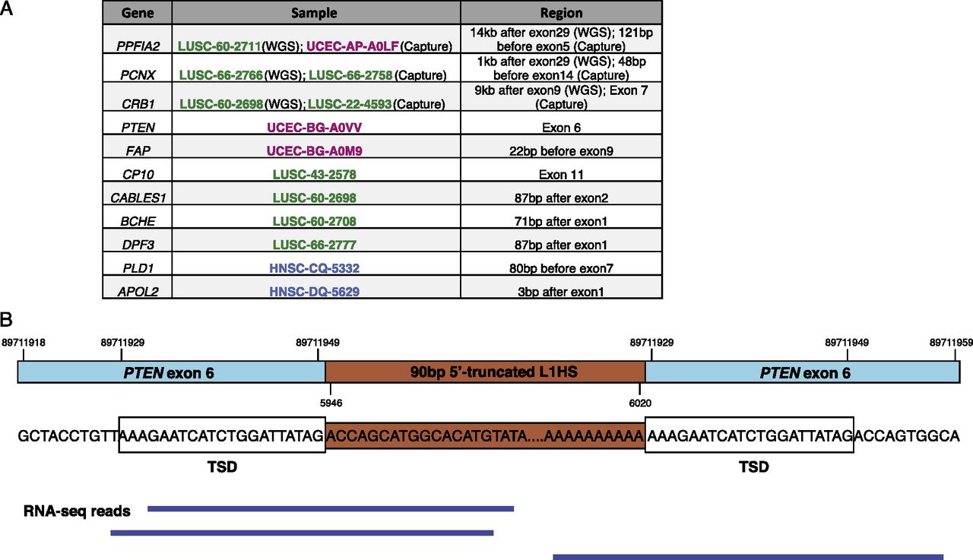Click the left blue PTEN exon 6 block
Screen dimensions: 973x560
pos(171,372)
